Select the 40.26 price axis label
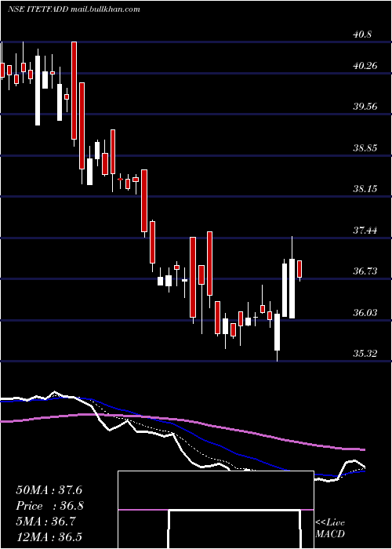Image resolution: width=392 pixels, height=549 pixels. coord(365,65)
